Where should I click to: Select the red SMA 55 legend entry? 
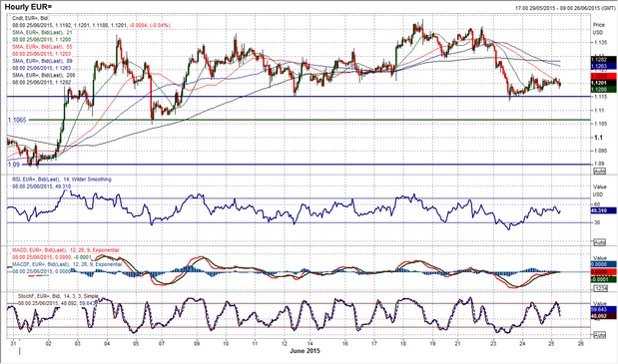[x=42, y=47]
